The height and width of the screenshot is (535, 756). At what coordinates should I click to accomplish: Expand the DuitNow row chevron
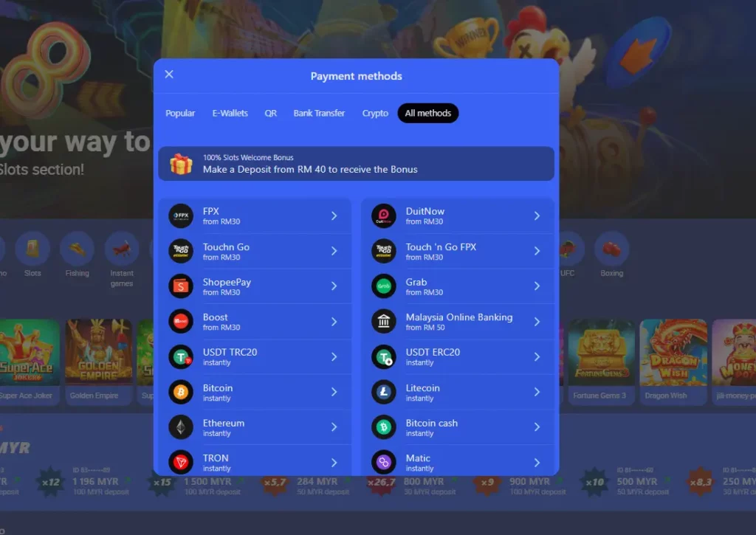tap(537, 216)
